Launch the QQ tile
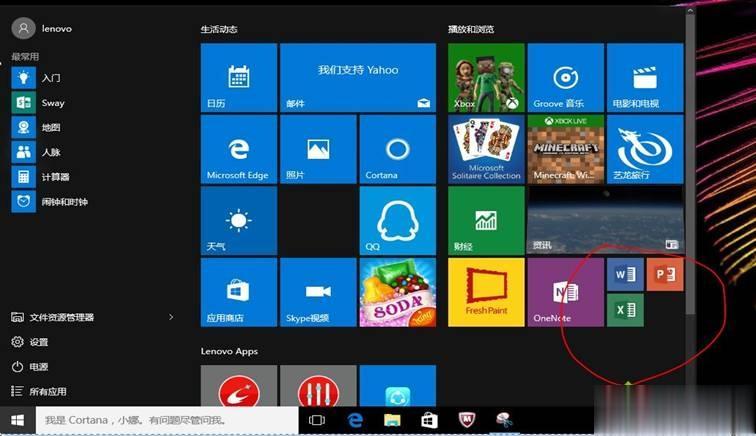Image resolution: width=756 pixels, height=436 pixels. click(x=398, y=220)
